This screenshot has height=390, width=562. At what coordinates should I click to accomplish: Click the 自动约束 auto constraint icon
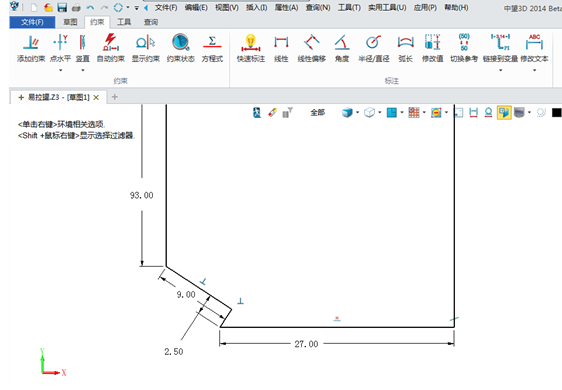[111, 48]
